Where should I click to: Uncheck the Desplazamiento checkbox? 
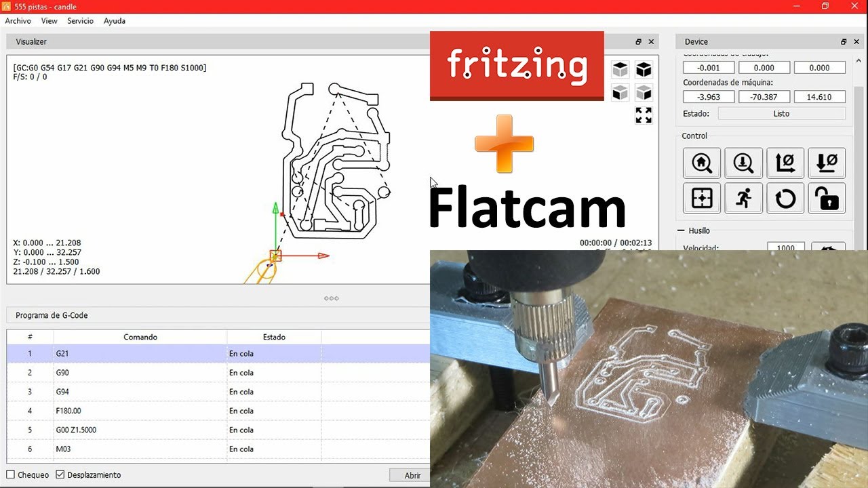click(60, 475)
